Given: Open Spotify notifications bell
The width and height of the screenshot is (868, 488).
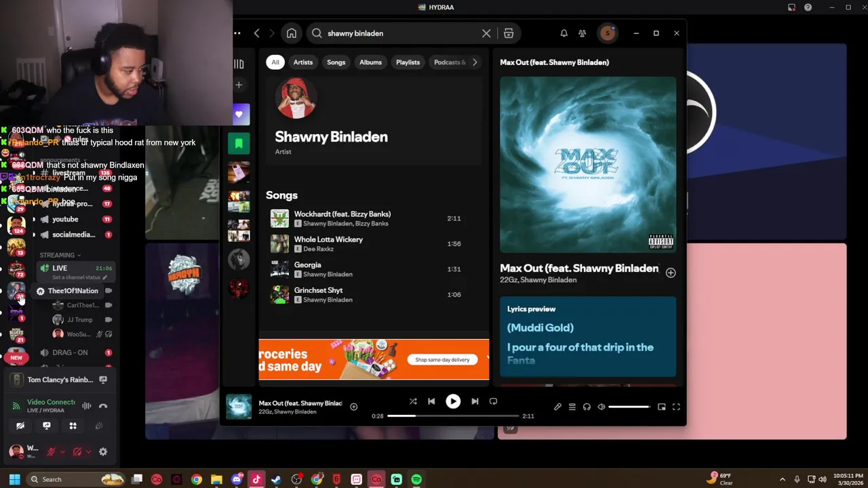Looking at the screenshot, I should (564, 33).
